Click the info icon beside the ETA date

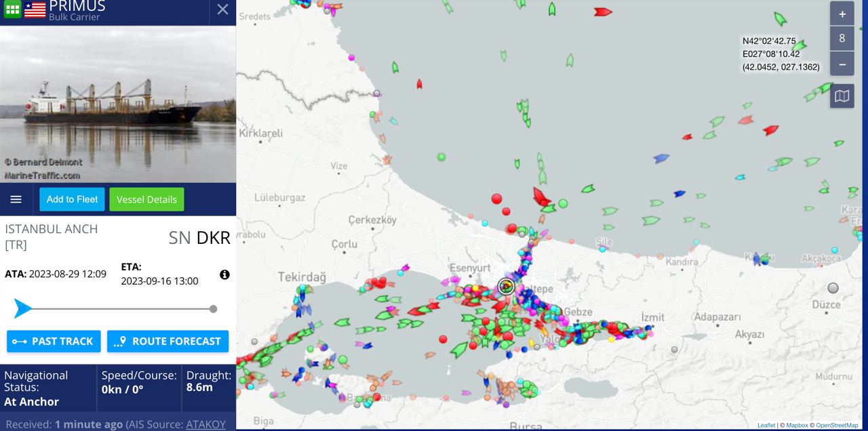click(x=224, y=274)
